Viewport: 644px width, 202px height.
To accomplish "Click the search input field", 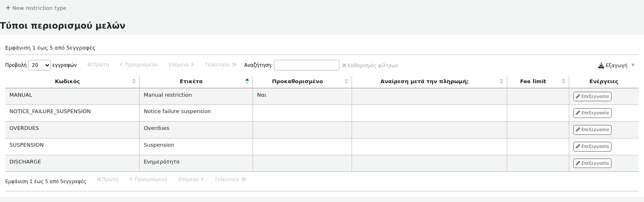I will pos(306,65).
